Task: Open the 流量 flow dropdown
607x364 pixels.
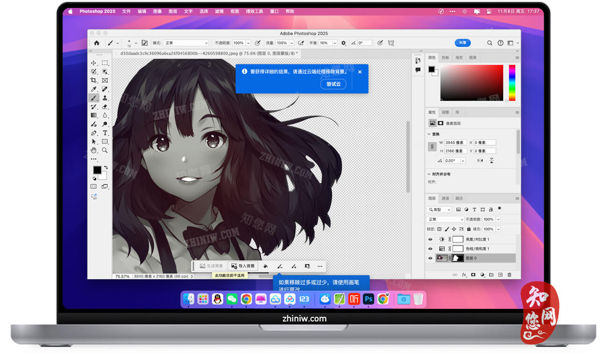Action: pos(291,43)
